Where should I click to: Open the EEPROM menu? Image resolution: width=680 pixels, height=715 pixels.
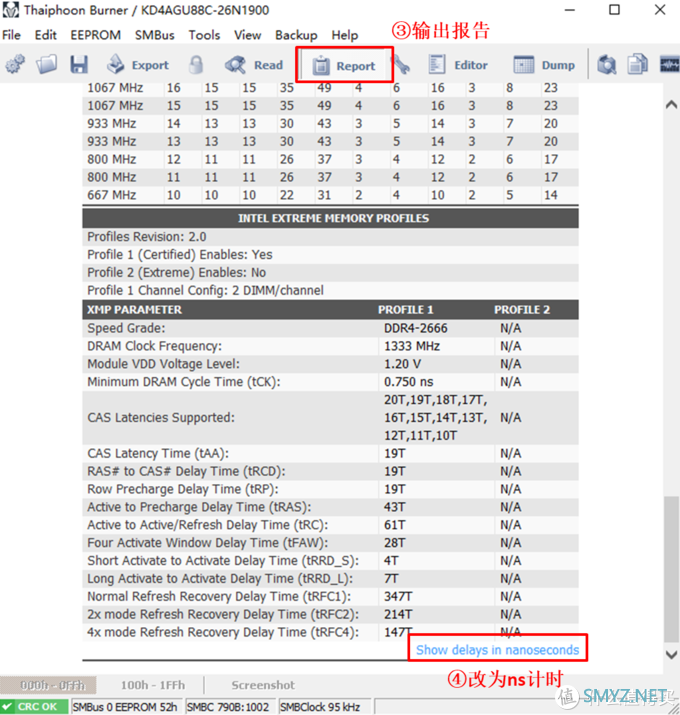pos(95,35)
